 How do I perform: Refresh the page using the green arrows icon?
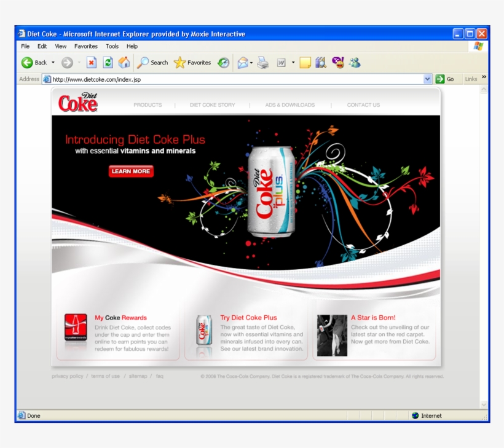108,63
